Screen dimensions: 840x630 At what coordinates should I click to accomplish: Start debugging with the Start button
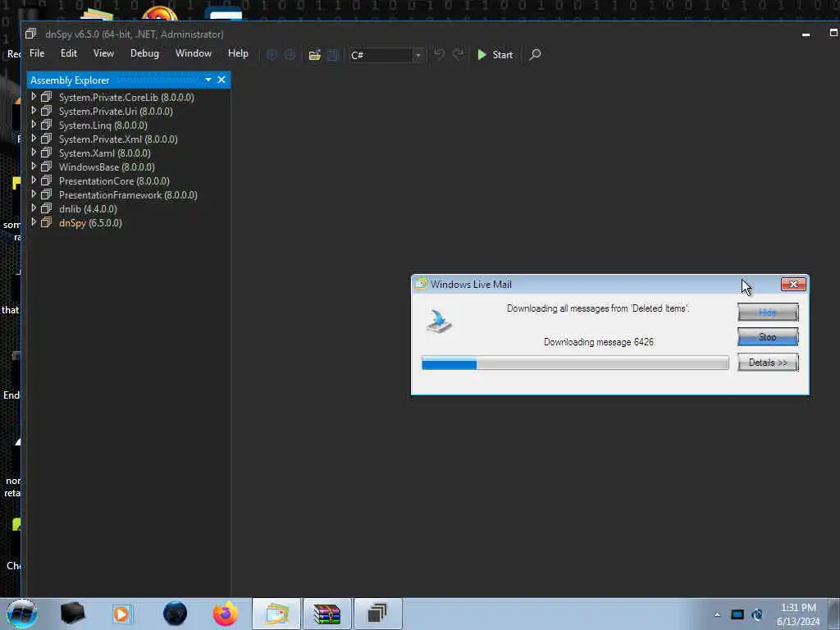pos(495,55)
